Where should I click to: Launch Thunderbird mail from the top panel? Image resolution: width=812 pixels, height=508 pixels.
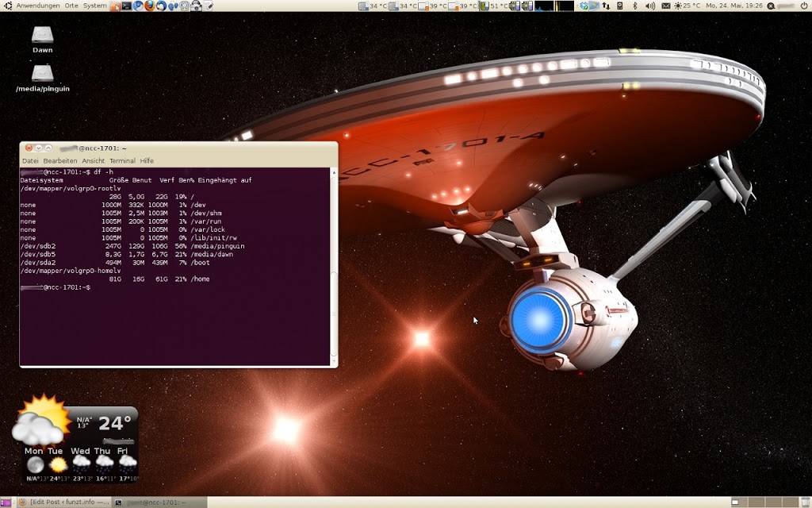point(162,6)
